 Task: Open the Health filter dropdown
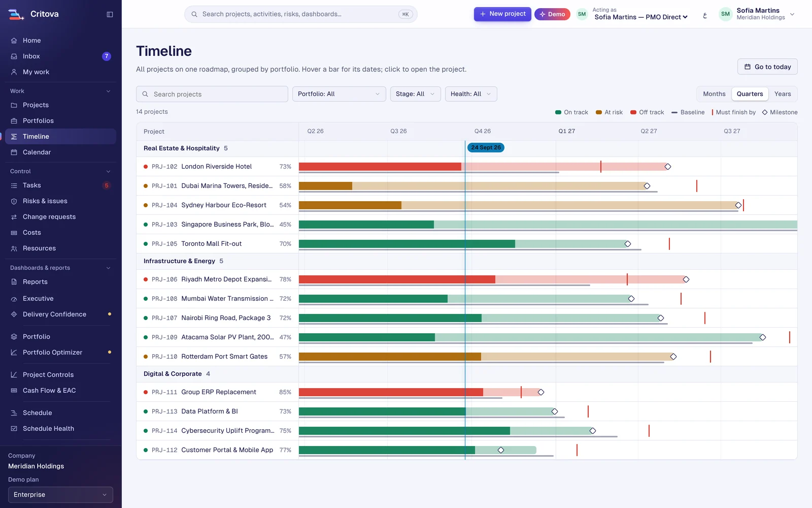(471, 94)
